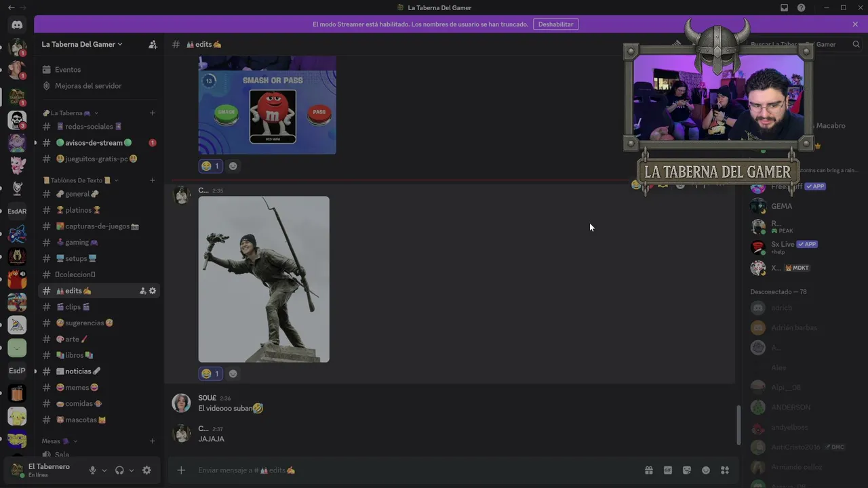Create invite for the edits channel
868x488 pixels.
tap(142, 291)
